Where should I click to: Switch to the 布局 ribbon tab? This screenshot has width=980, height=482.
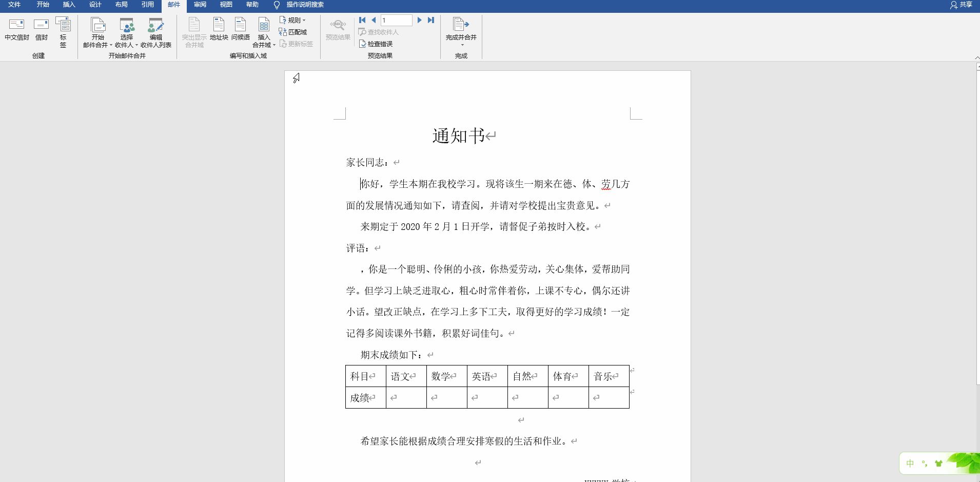click(x=121, y=5)
